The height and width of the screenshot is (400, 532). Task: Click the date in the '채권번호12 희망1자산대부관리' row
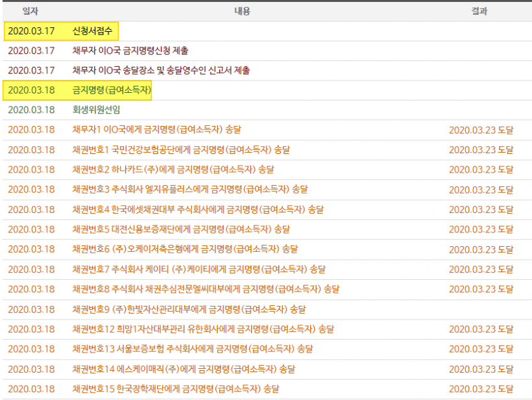pyautogui.click(x=31, y=329)
